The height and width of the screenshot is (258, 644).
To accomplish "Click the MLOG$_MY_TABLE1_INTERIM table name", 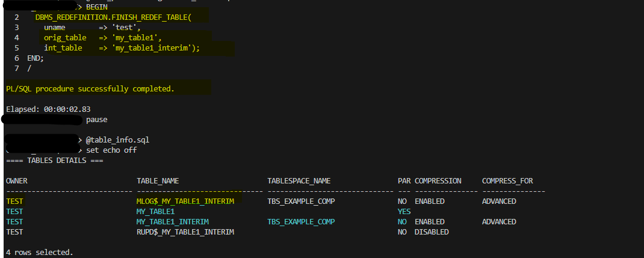I will tap(185, 201).
